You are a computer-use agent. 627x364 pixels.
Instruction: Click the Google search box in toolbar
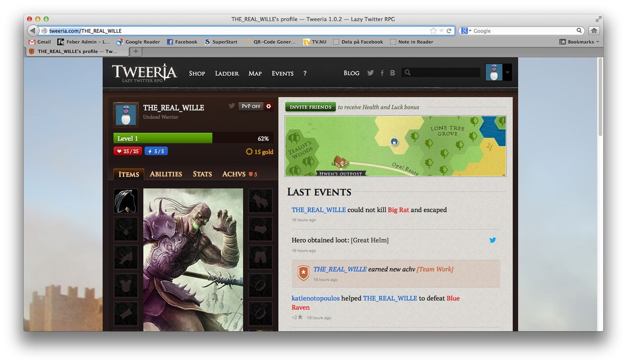pos(522,31)
